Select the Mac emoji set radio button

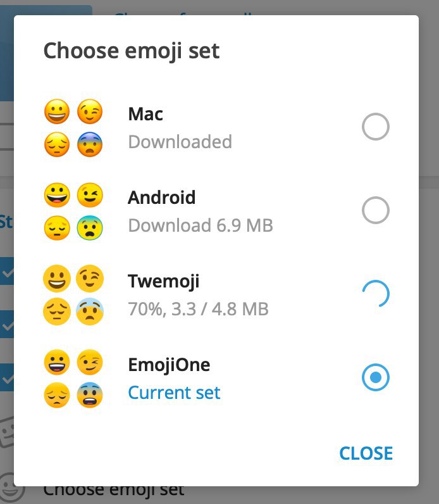click(375, 127)
